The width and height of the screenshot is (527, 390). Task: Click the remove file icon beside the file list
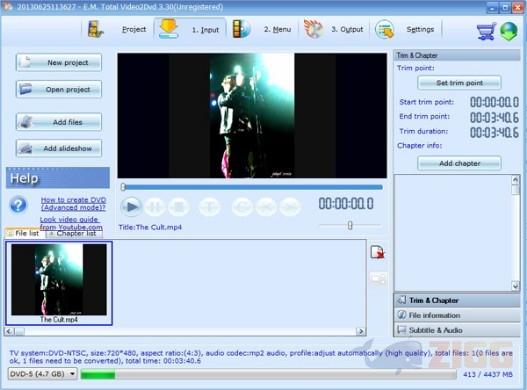[x=377, y=252]
